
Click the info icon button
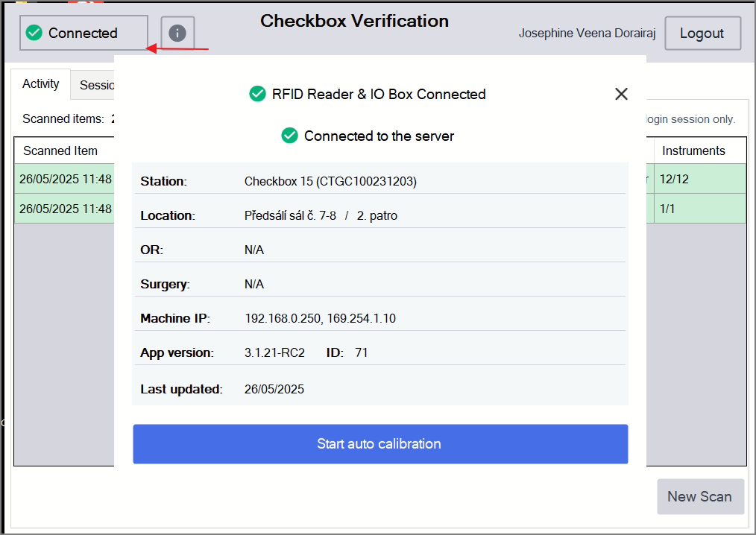pos(177,33)
